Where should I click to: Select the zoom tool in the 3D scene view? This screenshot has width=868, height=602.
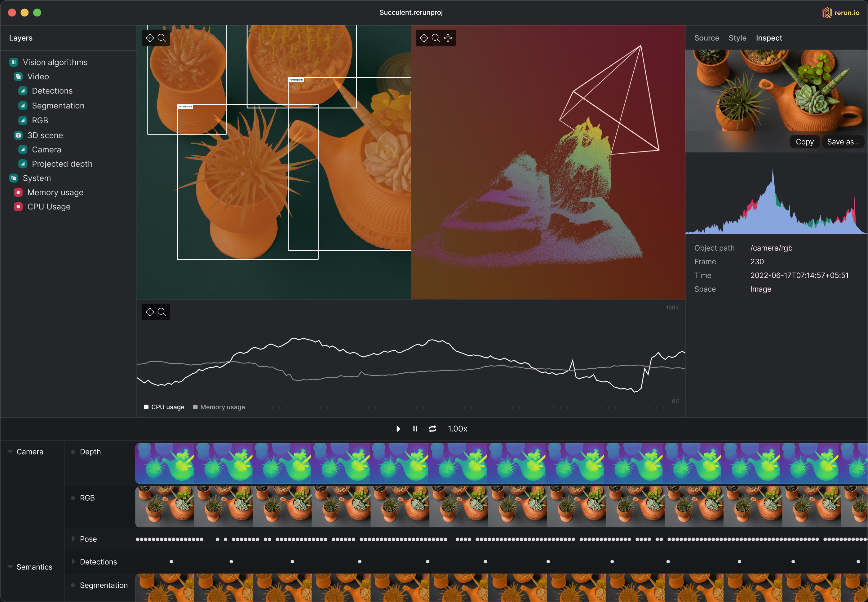click(436, 38)
